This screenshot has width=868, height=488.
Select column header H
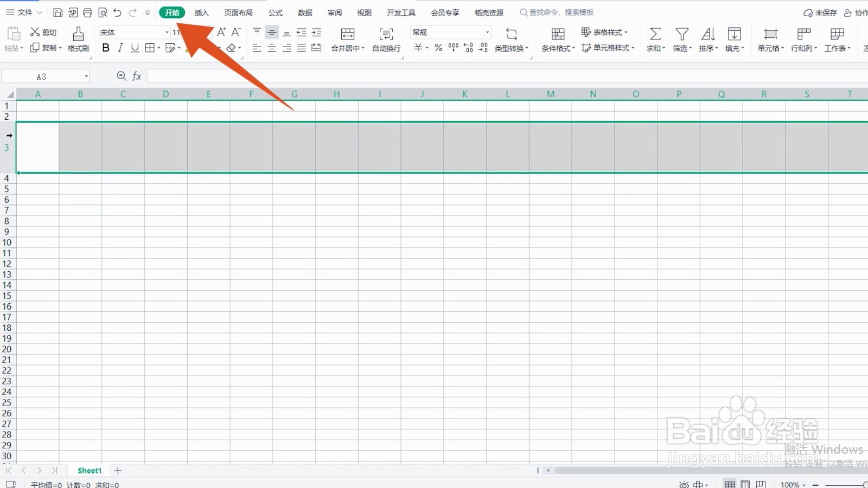337,94
